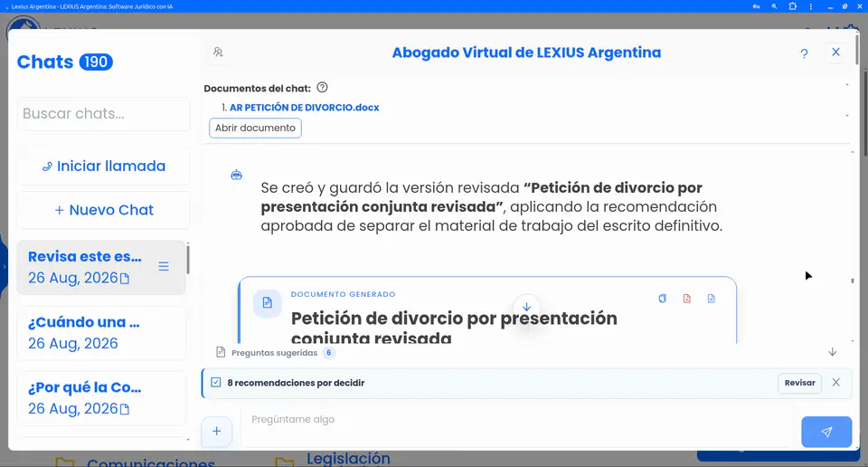Open the '¿Cuándo una ...' chat
The image size is (868, 467).
(x=100, y=333)
